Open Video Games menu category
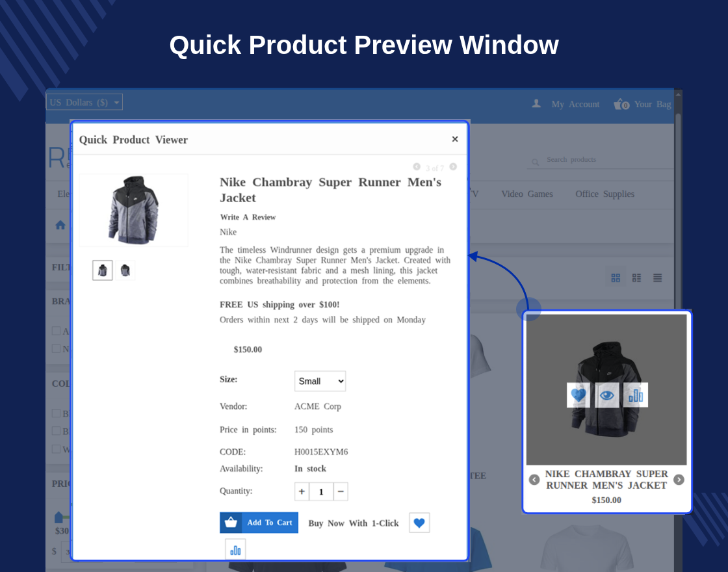 (x=527, y=194)
